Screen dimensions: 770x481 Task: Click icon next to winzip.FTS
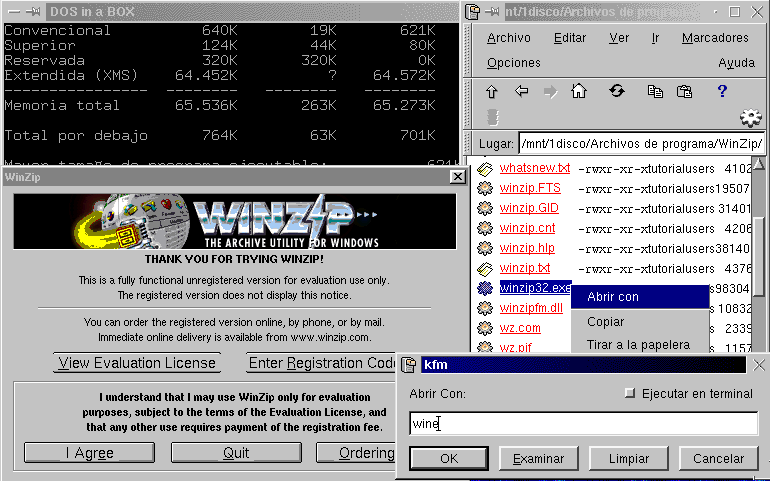click(x=485, y=189)
